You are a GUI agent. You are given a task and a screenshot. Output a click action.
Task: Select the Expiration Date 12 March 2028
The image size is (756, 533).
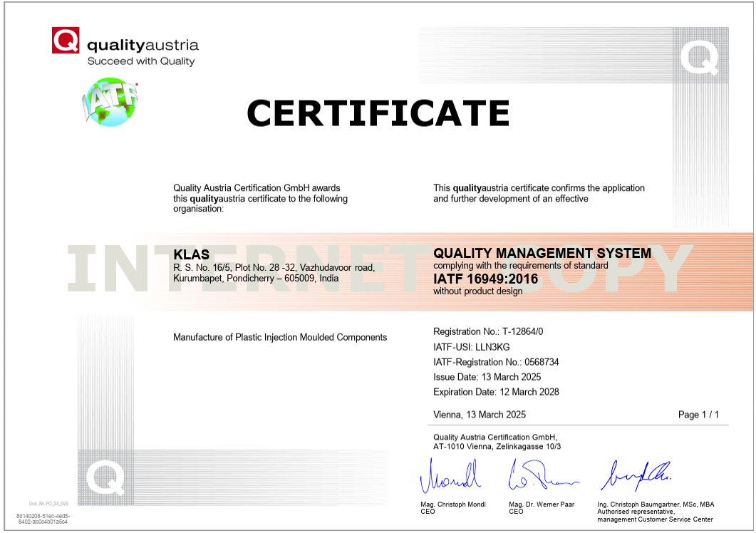point(496,392)
